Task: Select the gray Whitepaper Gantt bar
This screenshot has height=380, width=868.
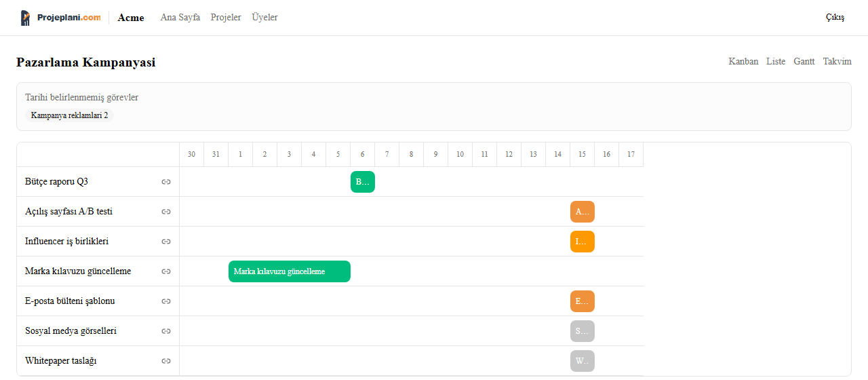Action: click(x=583, y=361)
